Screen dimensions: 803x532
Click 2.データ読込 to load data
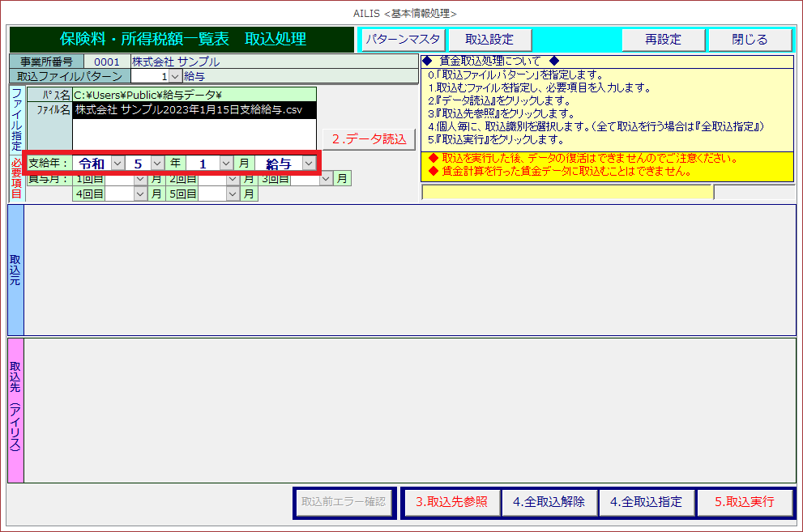pos(369,138)
